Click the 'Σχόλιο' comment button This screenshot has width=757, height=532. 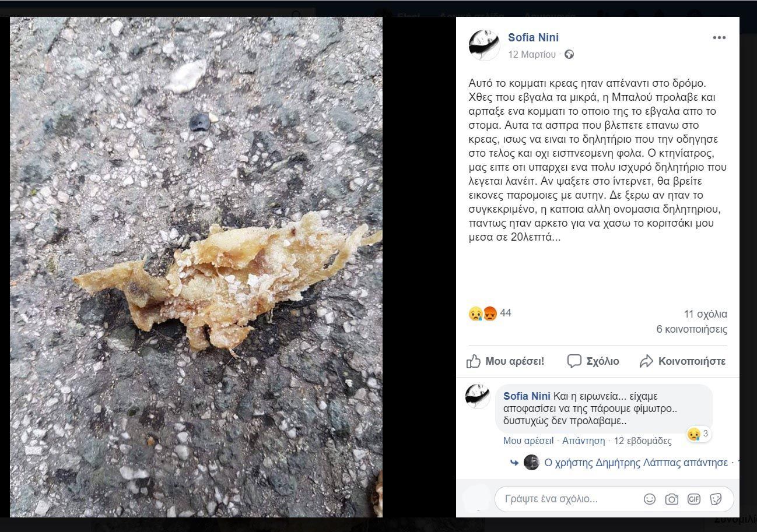point(593,361)
